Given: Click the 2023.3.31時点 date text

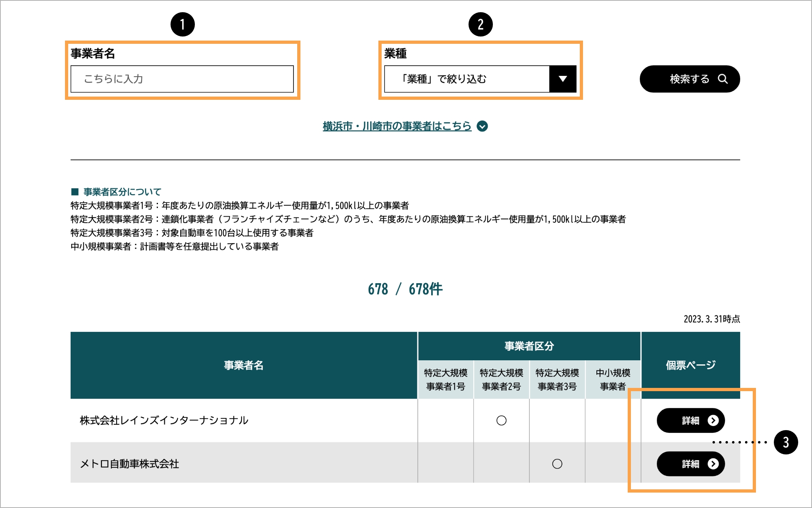Looking at the screenshot, I should click(x=712, y=319).
